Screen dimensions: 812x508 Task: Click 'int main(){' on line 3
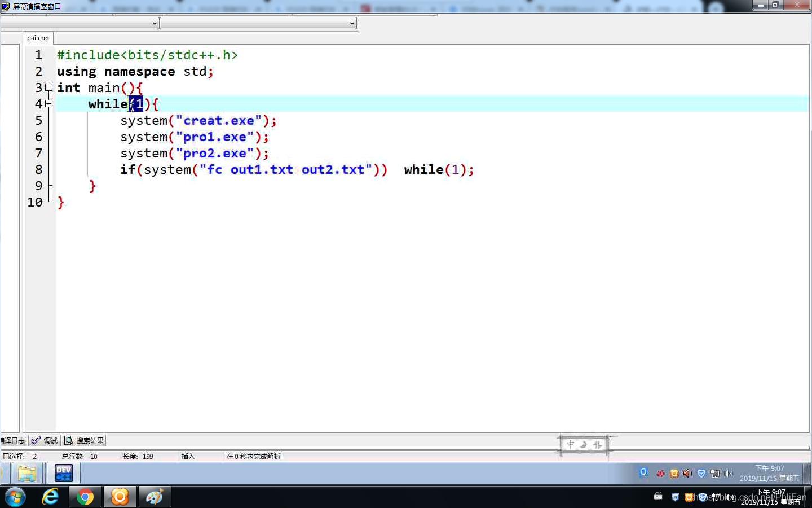pos(100,87)
